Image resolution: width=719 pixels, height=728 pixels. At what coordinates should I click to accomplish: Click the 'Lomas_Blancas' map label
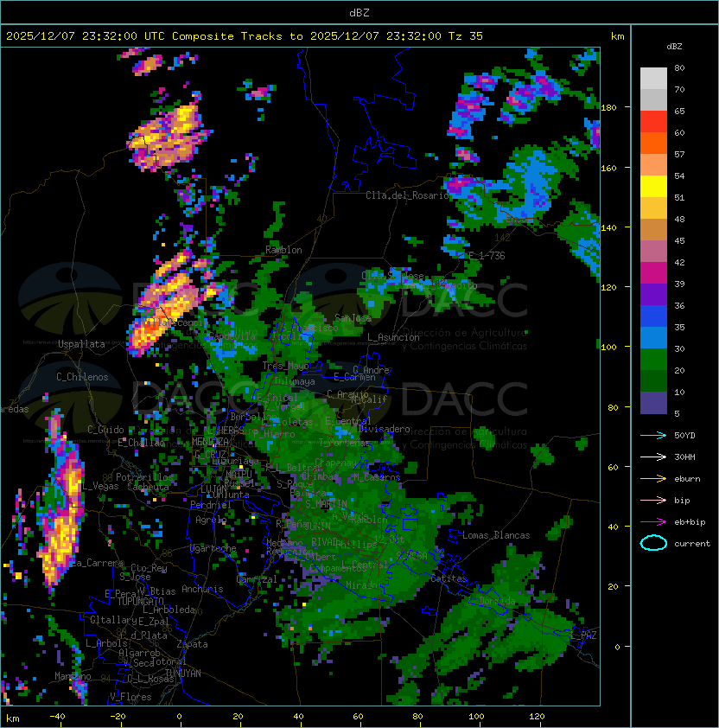click(496, 535)
